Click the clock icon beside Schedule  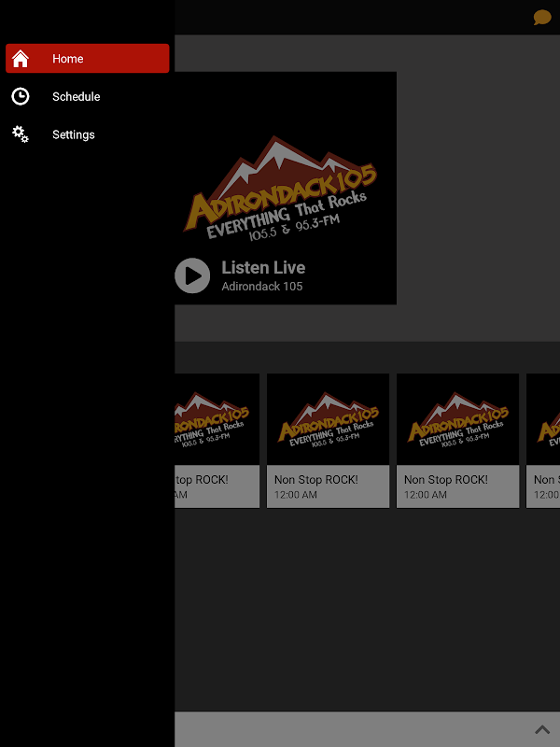point(20,96)
